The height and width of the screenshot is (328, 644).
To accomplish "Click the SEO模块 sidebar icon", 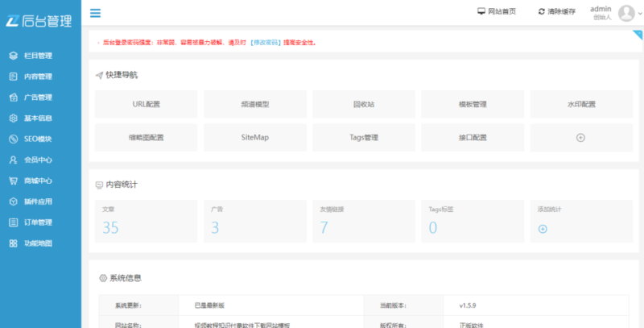I will tap(13, 139).
